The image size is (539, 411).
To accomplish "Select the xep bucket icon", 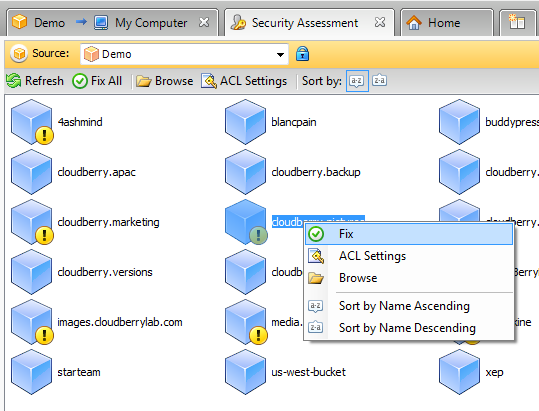I will click(459, 372).
